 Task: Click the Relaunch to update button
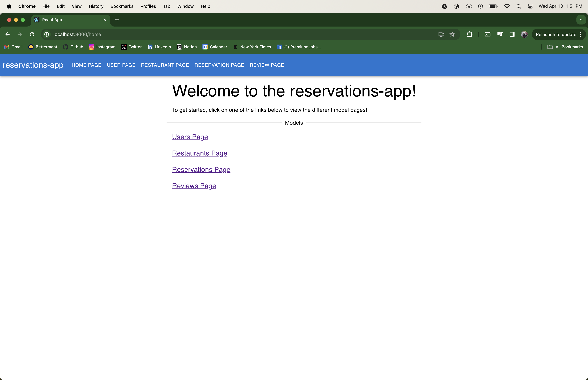(x=556, y=34)
